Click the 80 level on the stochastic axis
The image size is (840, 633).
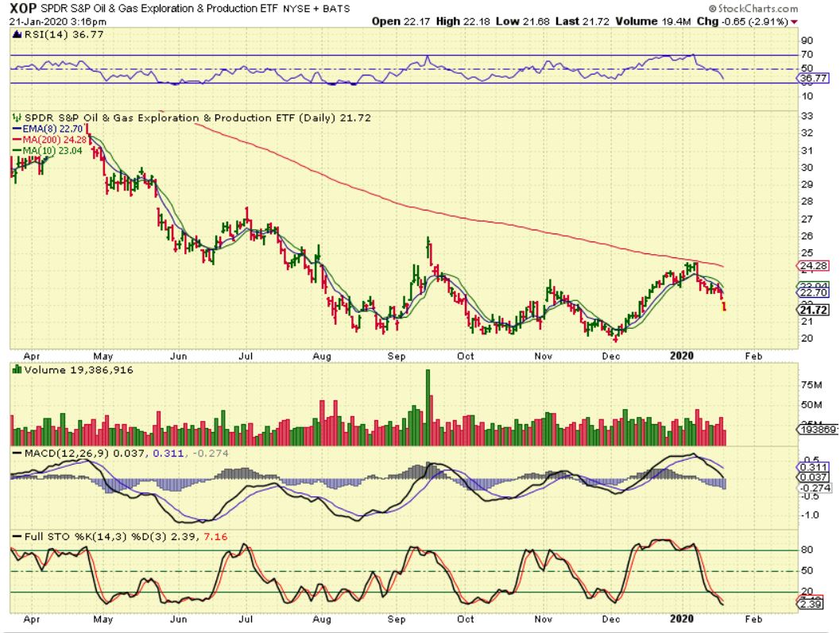pos(807,550)
